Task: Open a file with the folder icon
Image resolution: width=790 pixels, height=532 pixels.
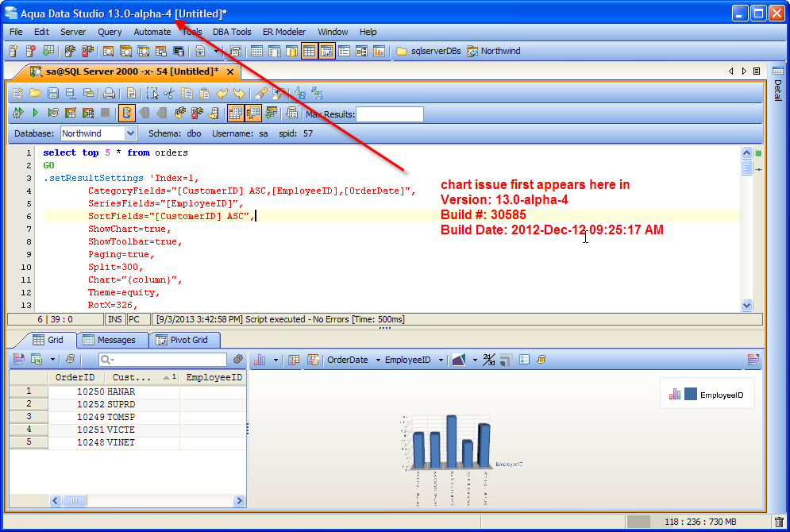Action: coord(35,93)
